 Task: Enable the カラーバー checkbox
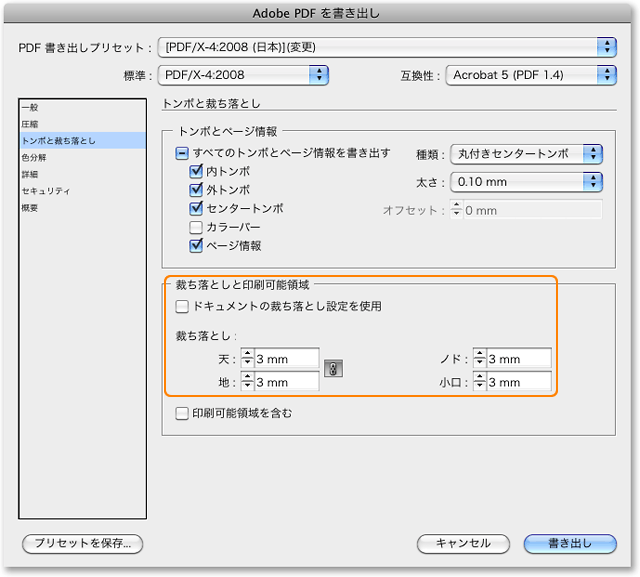tap(196, 227)
